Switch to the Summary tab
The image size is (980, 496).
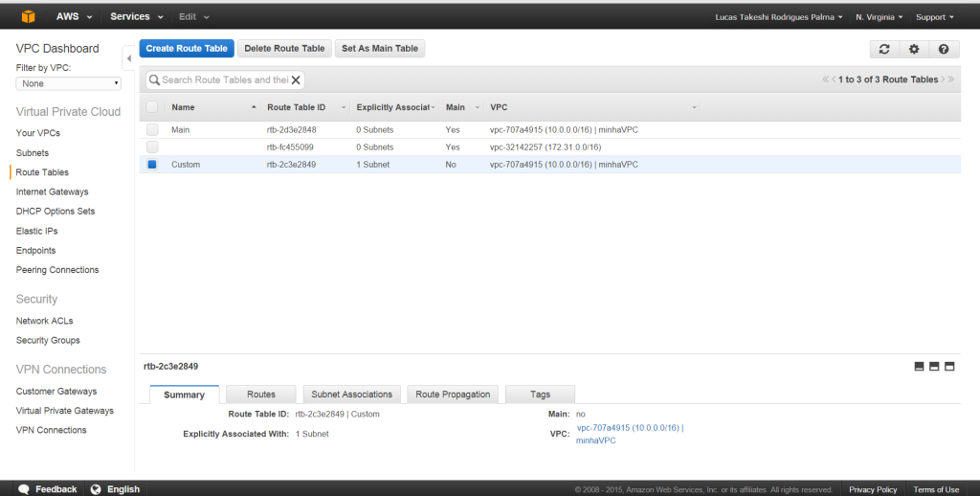click(185, 395)
